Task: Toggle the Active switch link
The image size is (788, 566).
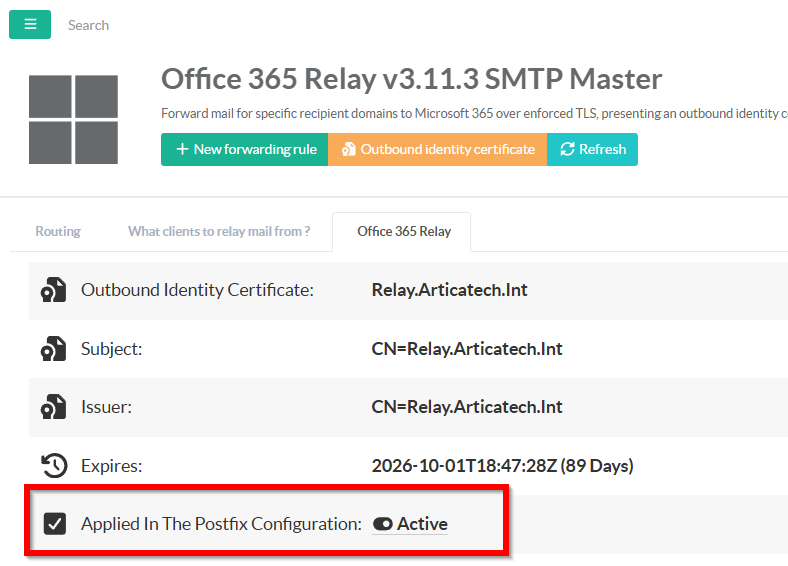Action: click(410, 524)
